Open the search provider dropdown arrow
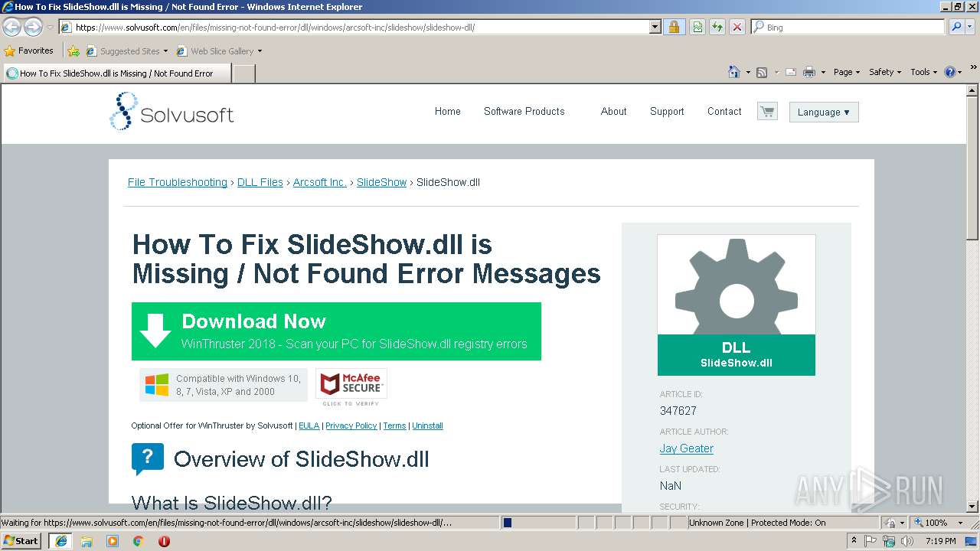Viewport: 980px width, 551px height. [971, 27]
